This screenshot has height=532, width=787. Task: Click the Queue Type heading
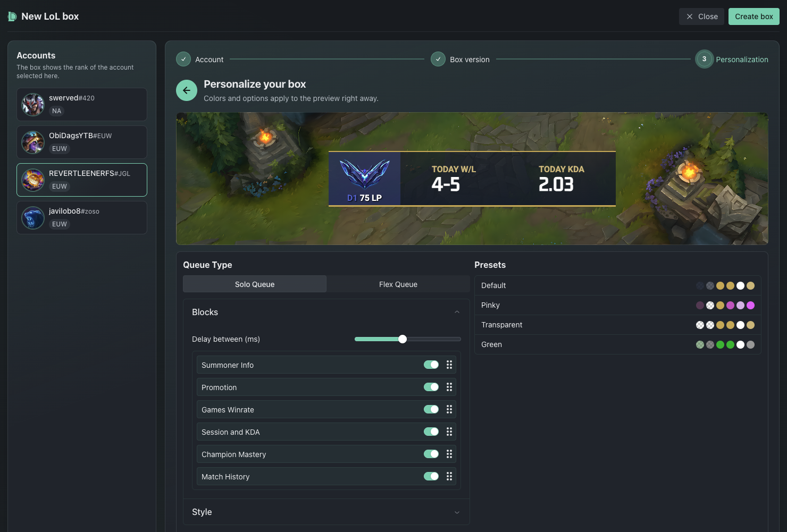pos(207,265)
